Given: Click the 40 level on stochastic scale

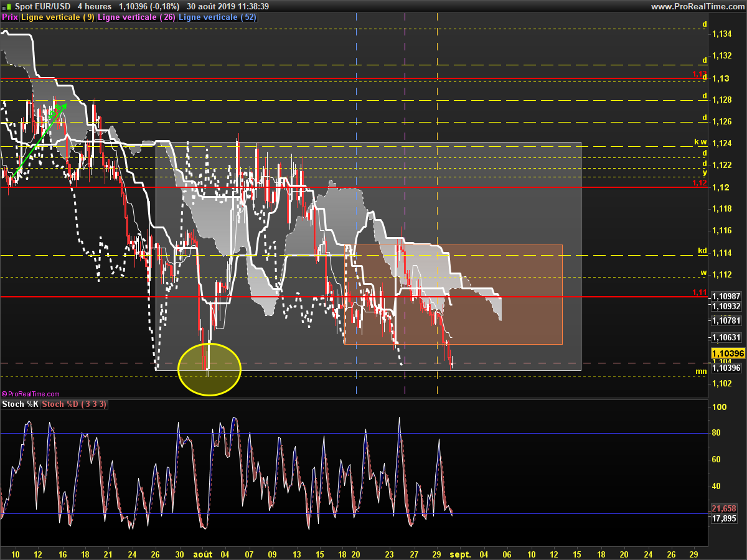Looking at the screenshot, I should (716, 486).
